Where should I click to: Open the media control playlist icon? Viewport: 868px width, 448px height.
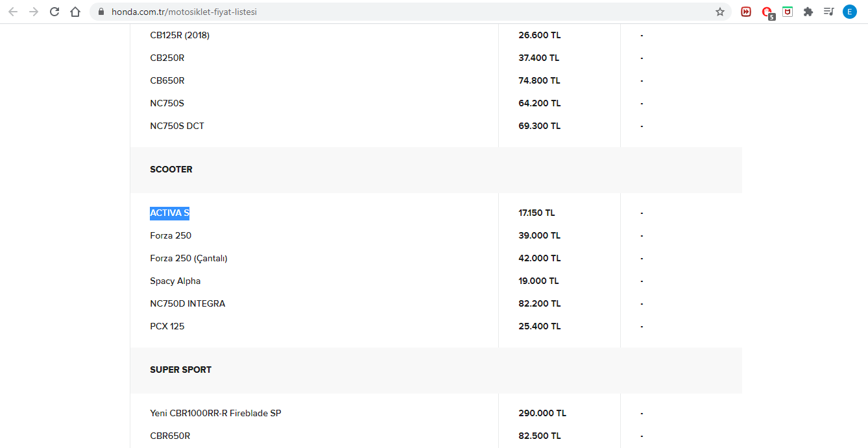coord(829,12)
